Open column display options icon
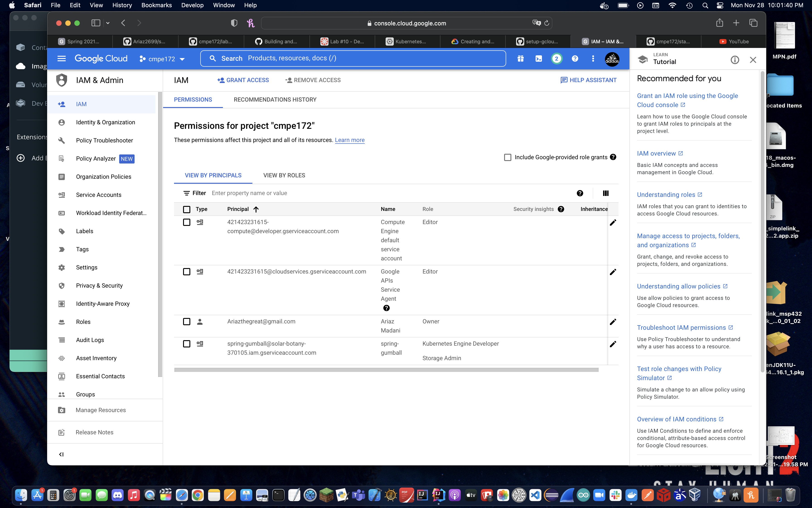 click(606, 193)
